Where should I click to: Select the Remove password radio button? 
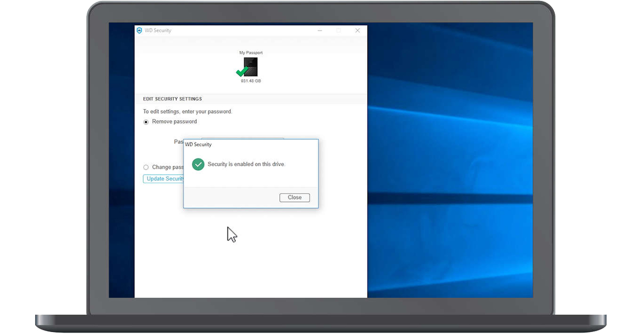pyautogui.click(x=146, y=122)
